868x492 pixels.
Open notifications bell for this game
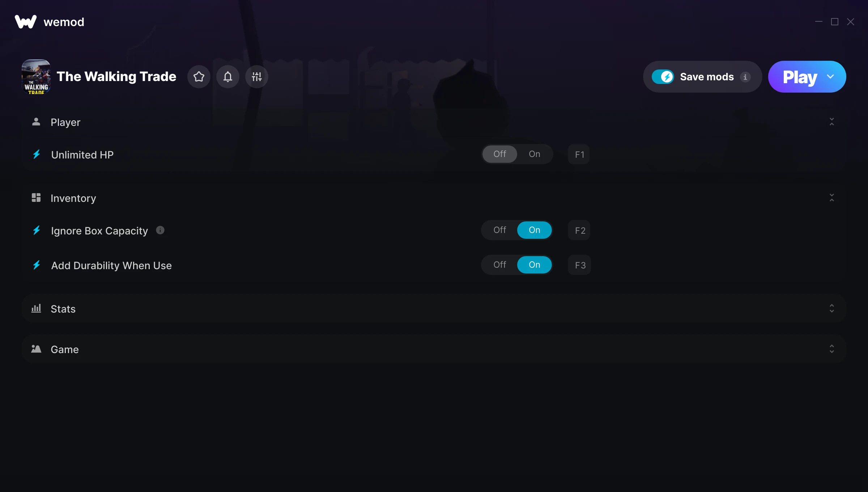pos(227,77)
